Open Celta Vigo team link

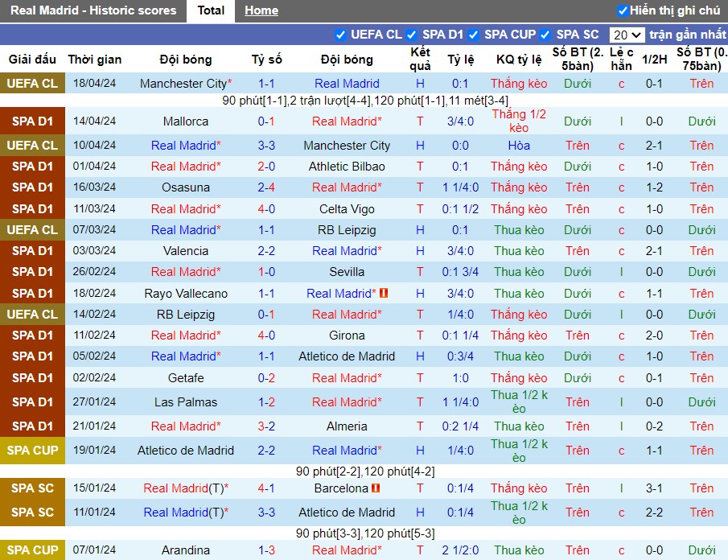tap(347, 209)
